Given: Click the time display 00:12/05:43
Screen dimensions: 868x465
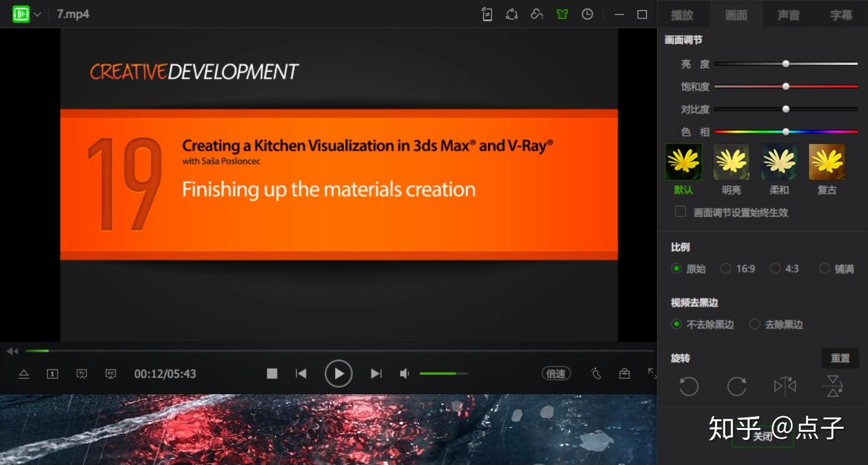Looking at the screenshot, I should pos(165,374).
